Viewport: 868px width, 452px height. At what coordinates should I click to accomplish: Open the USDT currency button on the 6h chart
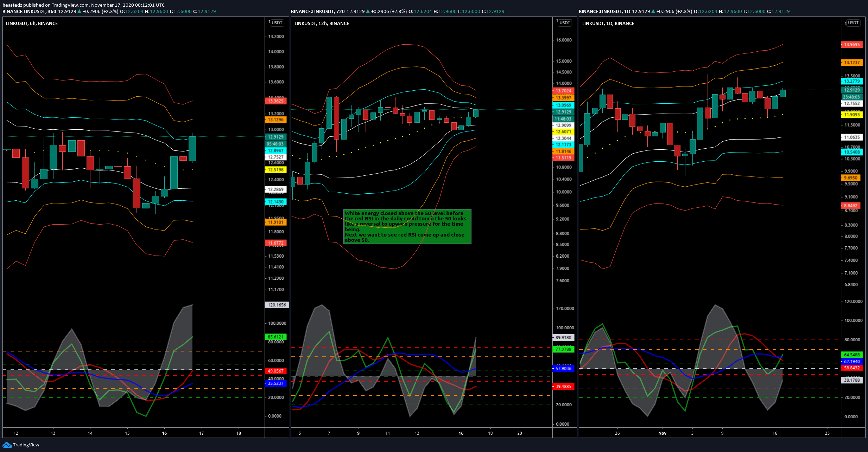point(277,23)
